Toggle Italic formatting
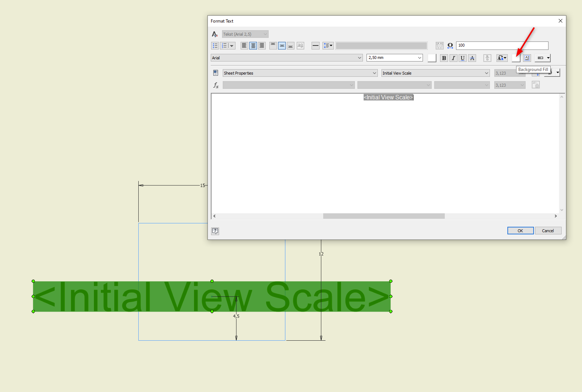The image size is (582, 392). point(454,58)
